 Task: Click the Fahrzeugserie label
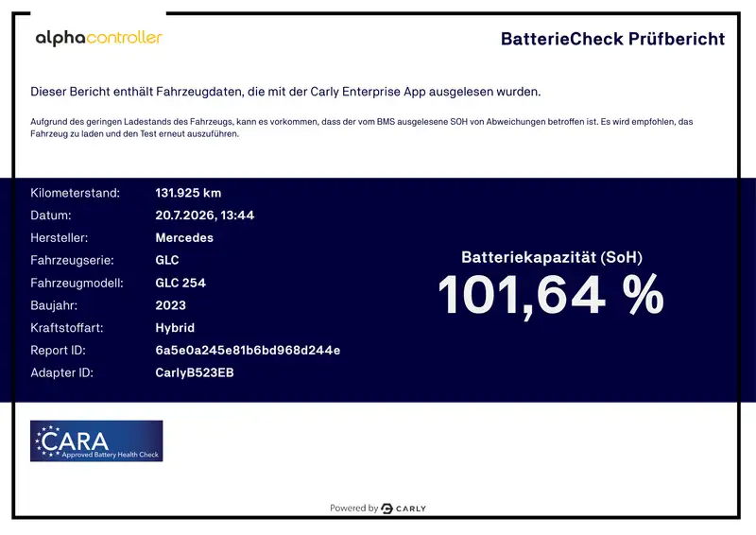point(72,261)
